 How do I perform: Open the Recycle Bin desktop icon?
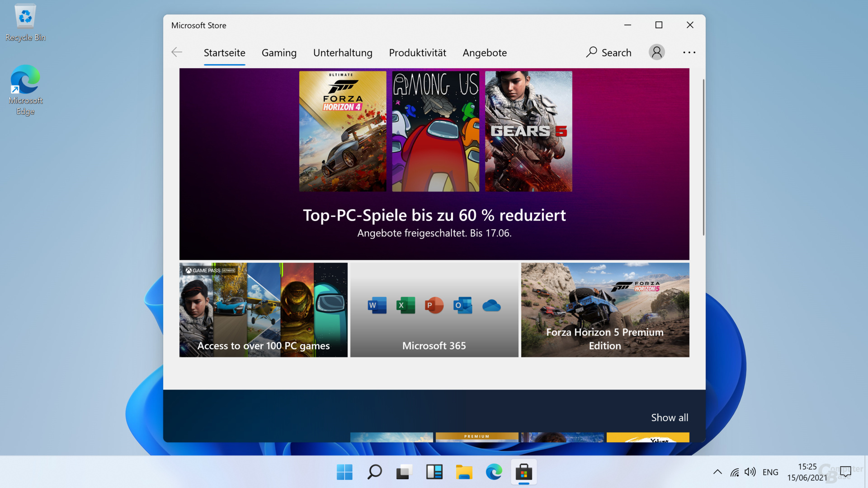coord(25,23)
